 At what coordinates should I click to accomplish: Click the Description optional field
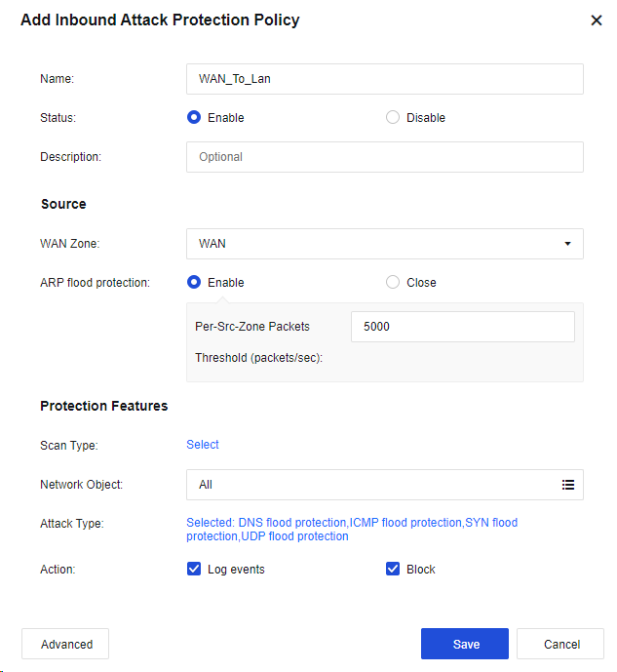click(384, 157)
